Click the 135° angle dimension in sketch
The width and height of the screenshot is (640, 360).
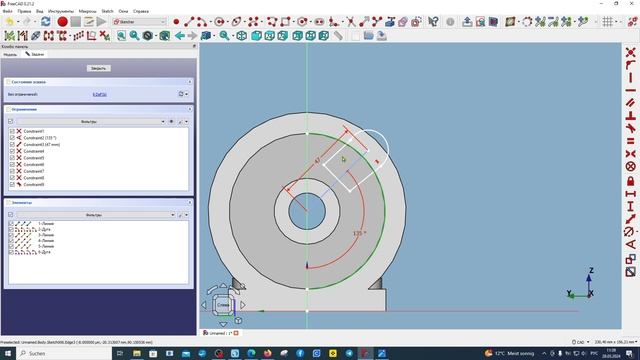(x=359, y=233)
